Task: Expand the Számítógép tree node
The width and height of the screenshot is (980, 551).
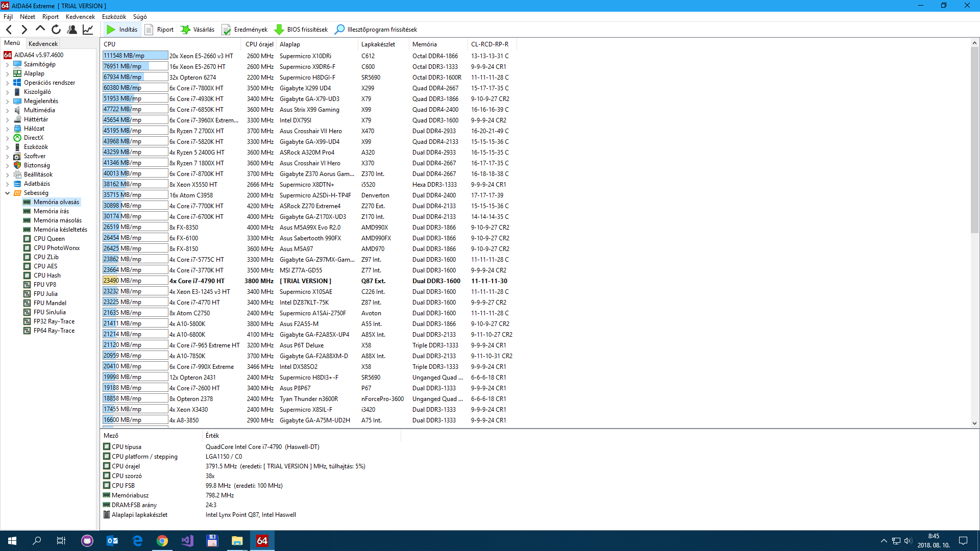Action: pyautogui.click(x=7, y=65)
